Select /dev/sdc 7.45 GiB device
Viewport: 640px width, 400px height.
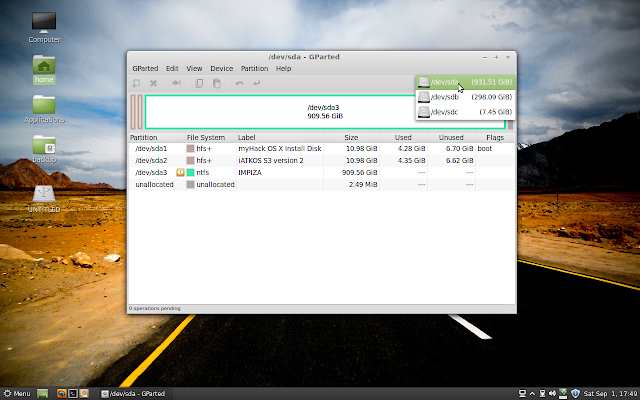click(x=465, y=112)
